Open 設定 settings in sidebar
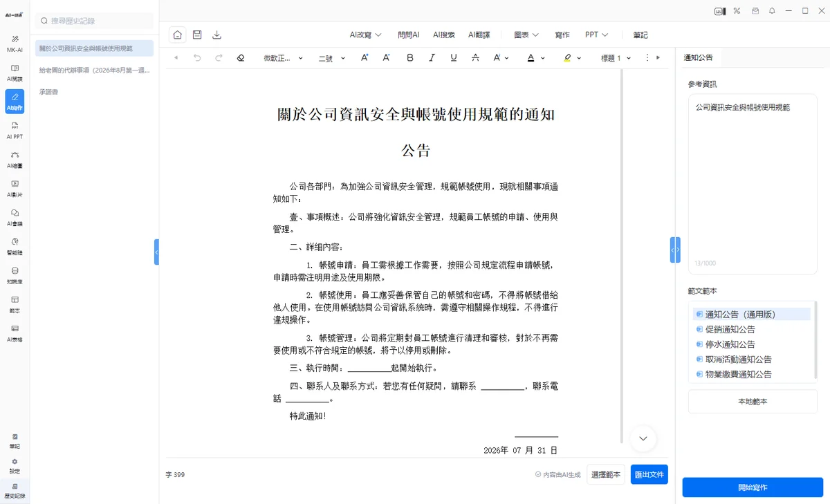The image size is (830, 504). point(15,465)
